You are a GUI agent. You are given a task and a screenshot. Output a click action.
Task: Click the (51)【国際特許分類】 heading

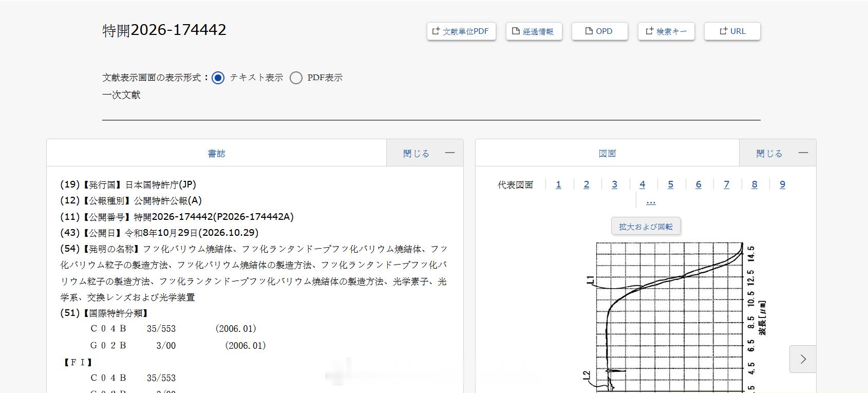click(x=105, y=313)
